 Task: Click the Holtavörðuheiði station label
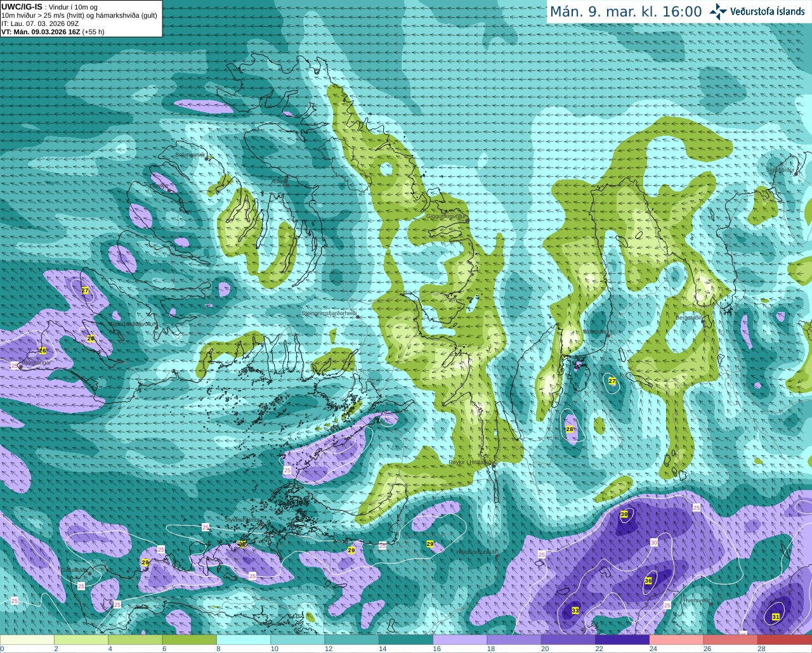point(476,552)
